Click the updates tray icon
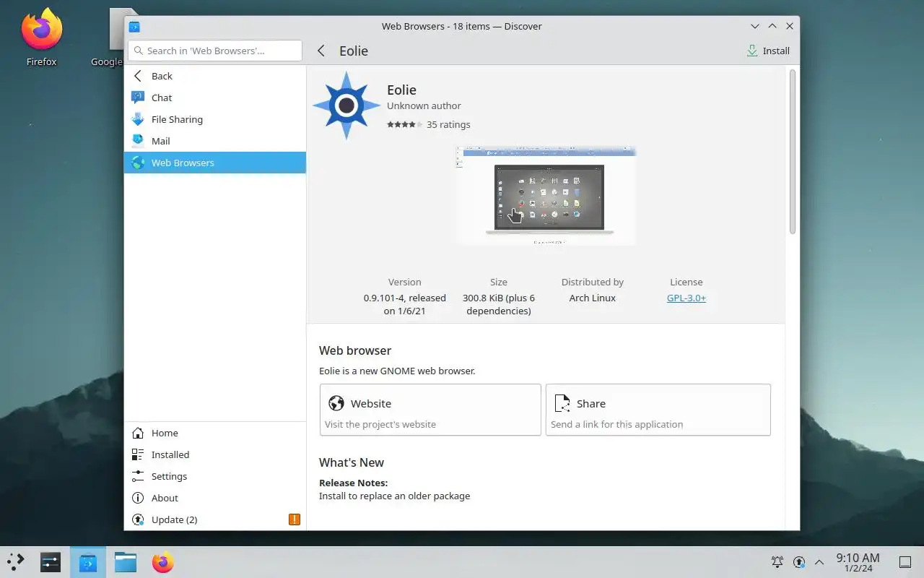Image resolution: width=924 pixels, height=578 pixels. pyautogui.click(x=799, y=562)
